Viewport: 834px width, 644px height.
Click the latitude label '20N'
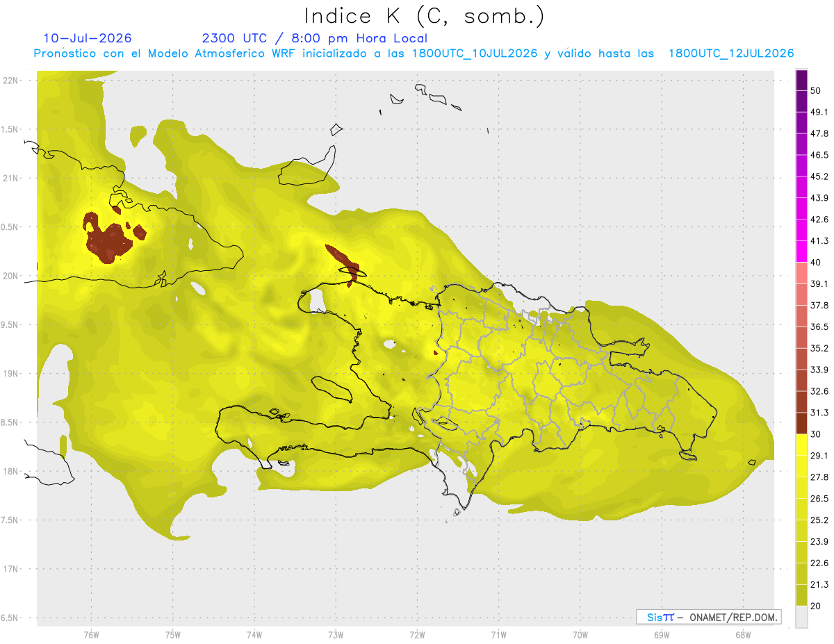[x=12, y=276]
